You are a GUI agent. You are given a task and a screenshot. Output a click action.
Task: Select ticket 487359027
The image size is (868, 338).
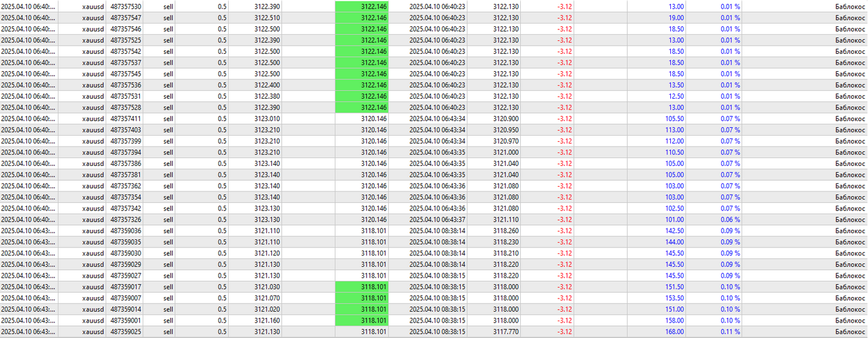pos(126,275)
